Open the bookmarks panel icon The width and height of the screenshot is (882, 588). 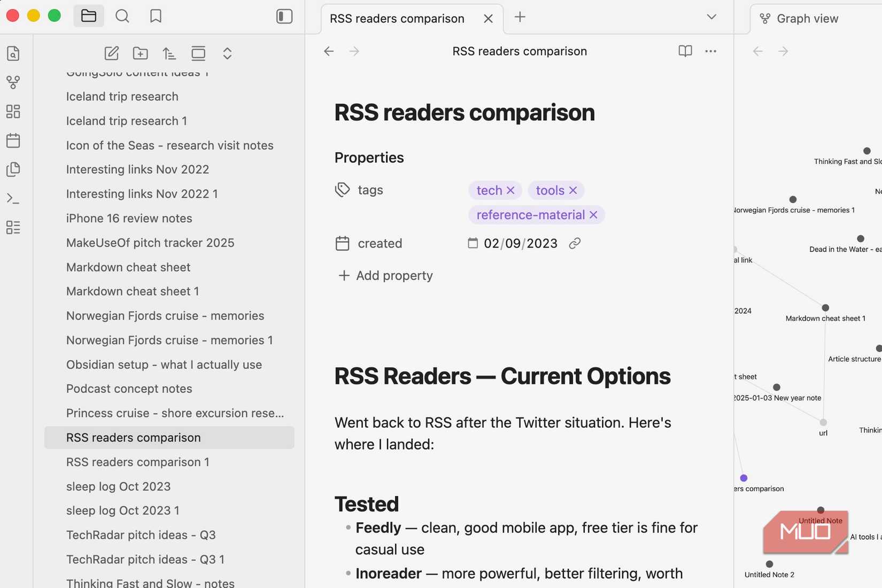pos(156,16)
